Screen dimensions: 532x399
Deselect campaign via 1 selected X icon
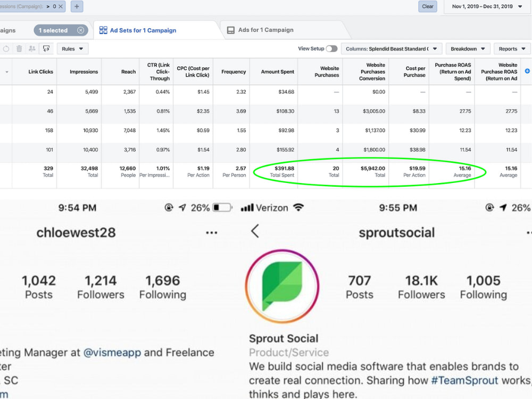80,30
